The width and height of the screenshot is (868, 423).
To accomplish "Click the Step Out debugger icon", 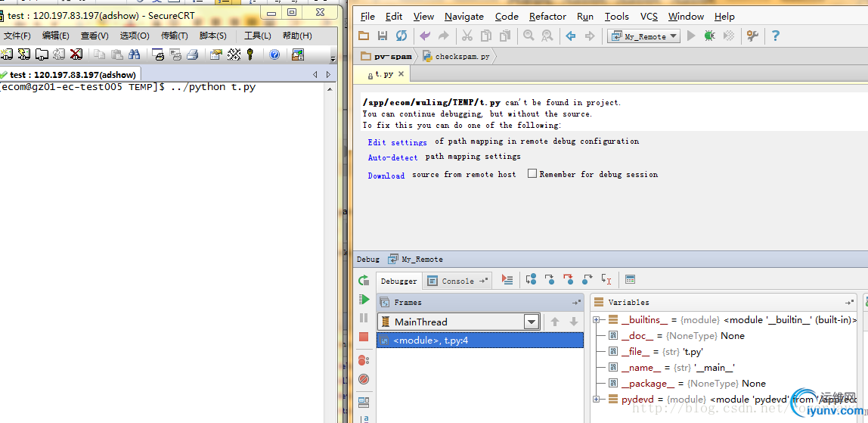I will [587, 279].
